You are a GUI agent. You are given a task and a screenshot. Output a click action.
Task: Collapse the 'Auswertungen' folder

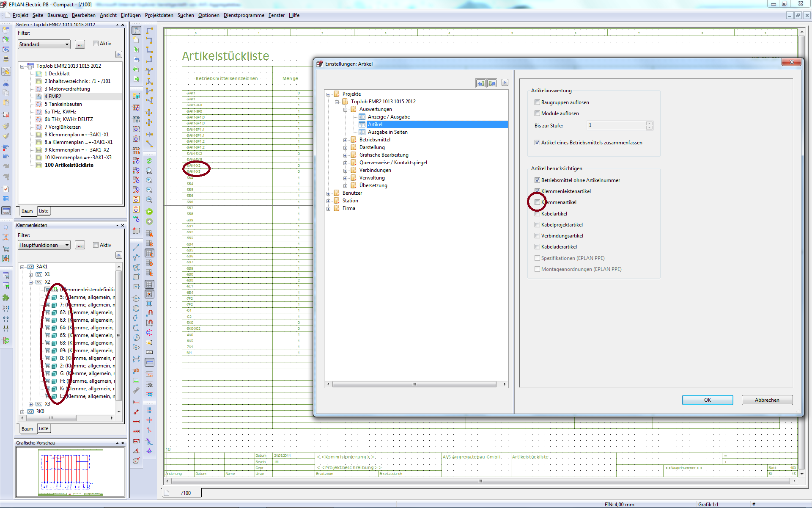[345, 110]
